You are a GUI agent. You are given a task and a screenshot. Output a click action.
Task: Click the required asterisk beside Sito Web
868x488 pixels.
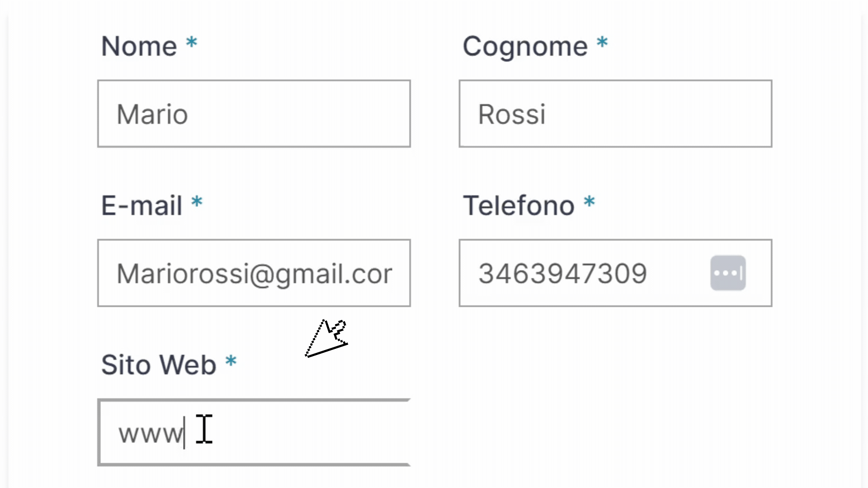tap(231, 361)
